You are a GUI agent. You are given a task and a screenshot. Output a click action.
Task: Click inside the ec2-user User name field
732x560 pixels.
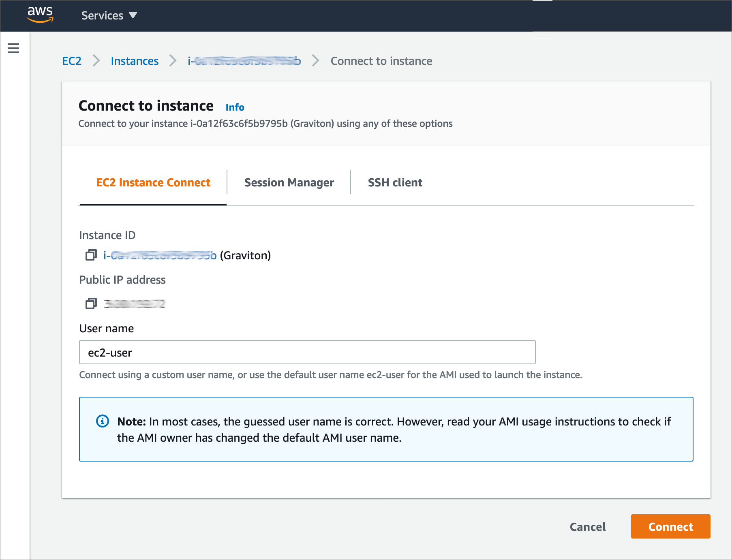point(307,353)
